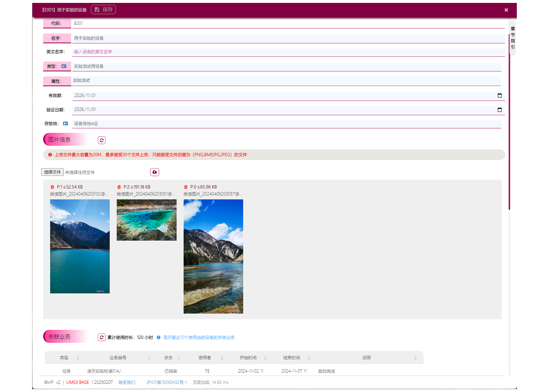Click the save button in header

pos(103,10)
